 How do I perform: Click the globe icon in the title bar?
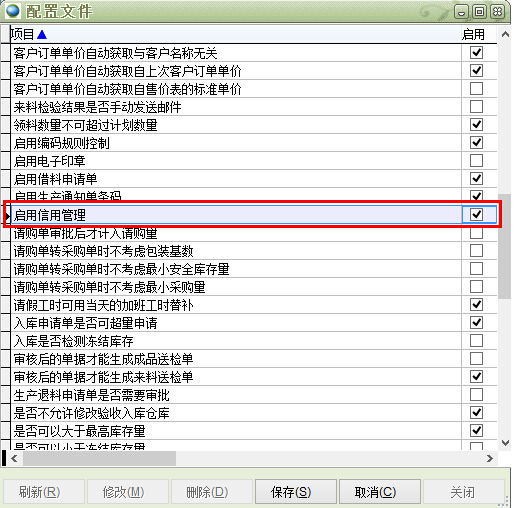click(x=13, y=10)
